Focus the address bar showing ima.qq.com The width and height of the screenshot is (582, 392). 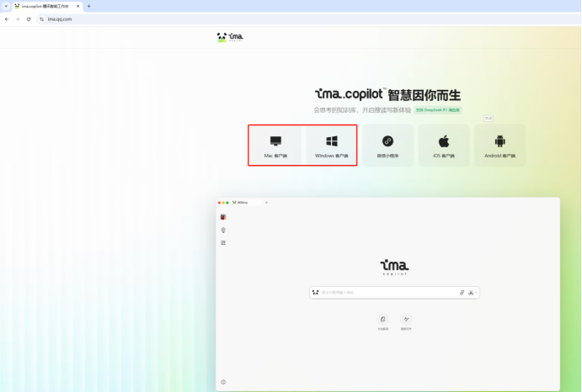(308, 19)
